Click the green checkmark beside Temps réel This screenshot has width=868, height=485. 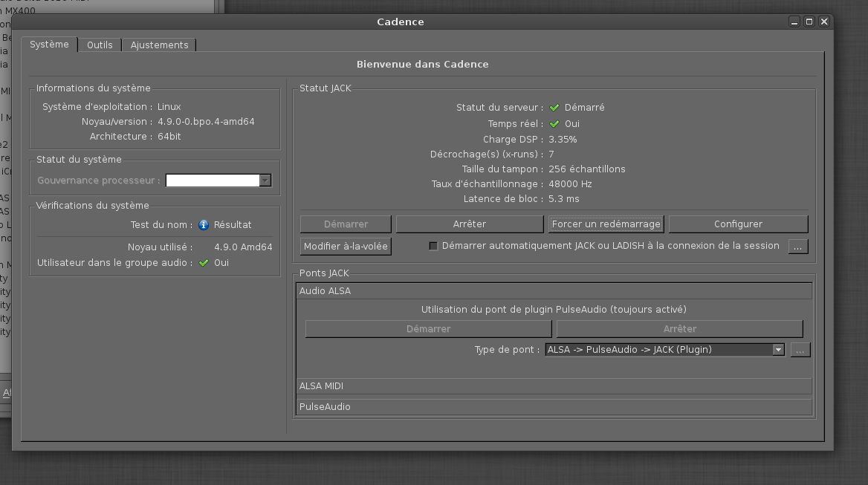[x=554, y=124]
